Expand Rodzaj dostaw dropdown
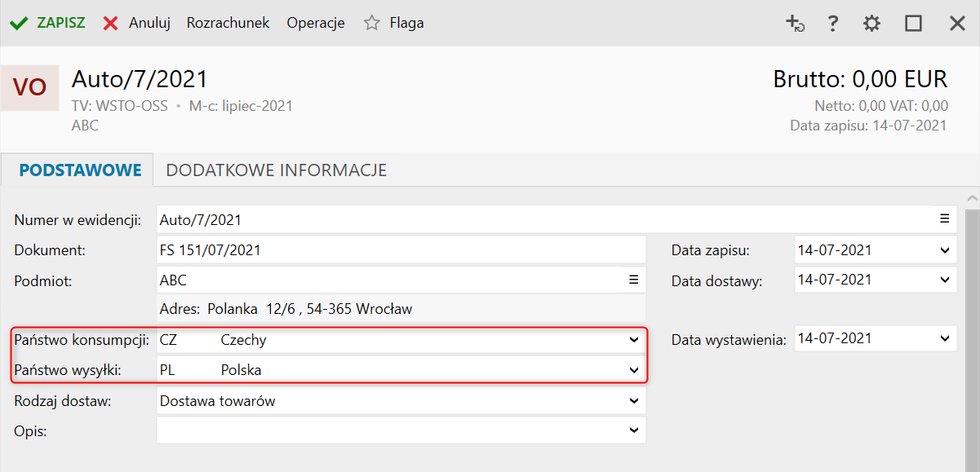Viewport: 980px width, 472px height. coord(634,400)
